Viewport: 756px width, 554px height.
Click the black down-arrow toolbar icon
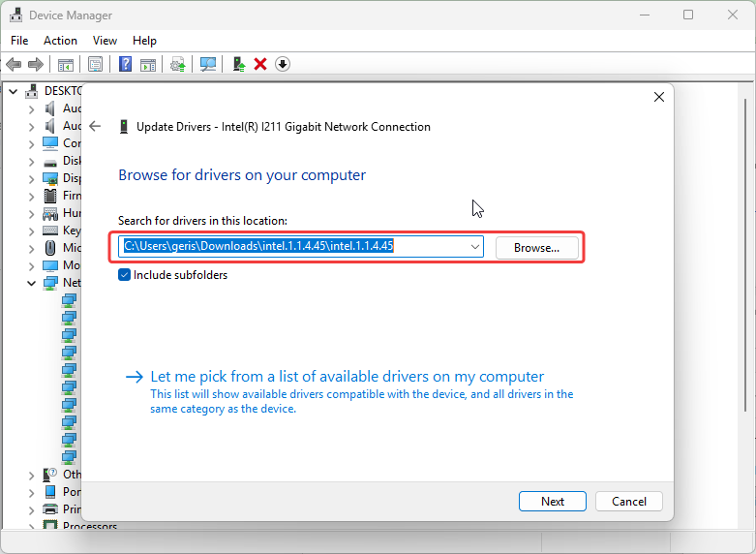coord(283,64)
